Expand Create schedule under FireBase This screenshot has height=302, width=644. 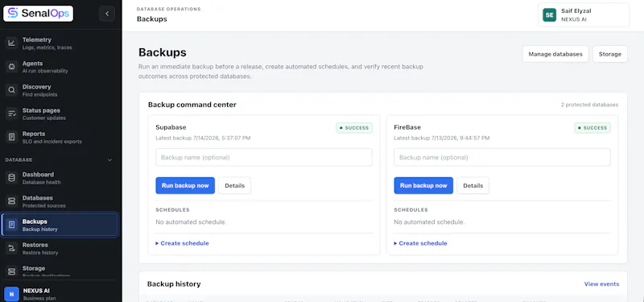pyautogui.click(x=420, y=243)
